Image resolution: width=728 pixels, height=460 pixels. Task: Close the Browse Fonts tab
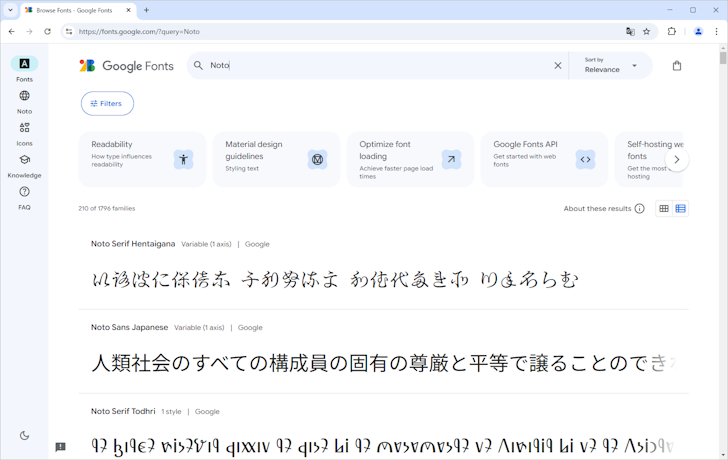tap(129, 10)
